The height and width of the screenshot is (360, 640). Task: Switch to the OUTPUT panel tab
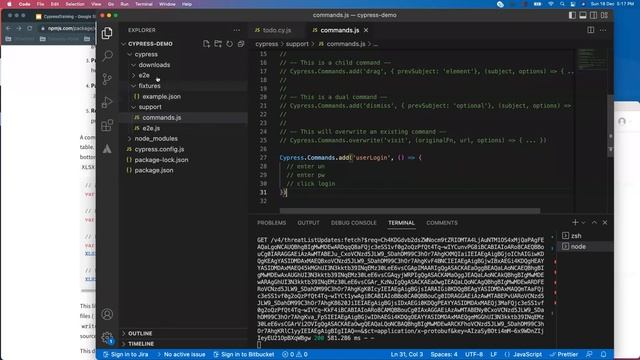coord(308,223)
